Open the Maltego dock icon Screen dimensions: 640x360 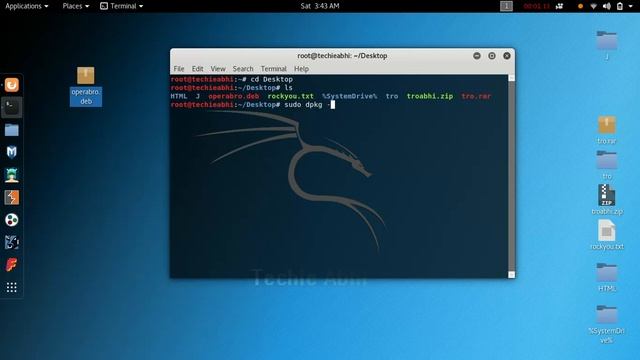click(11, 220)
